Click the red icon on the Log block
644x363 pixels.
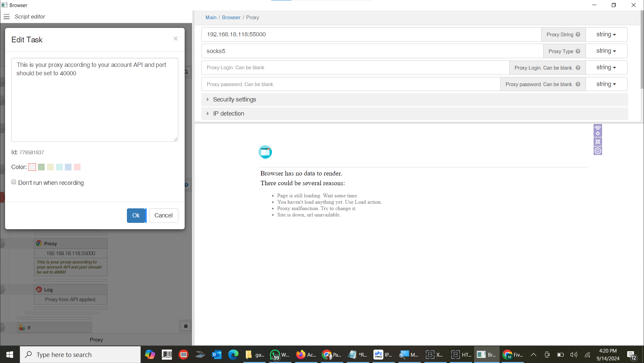pos(39,289)
